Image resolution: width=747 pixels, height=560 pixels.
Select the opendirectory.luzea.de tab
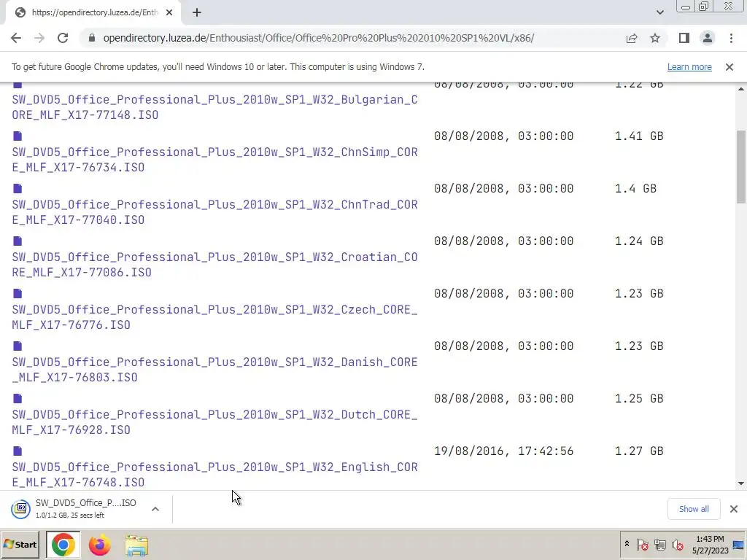click(93, 13)
